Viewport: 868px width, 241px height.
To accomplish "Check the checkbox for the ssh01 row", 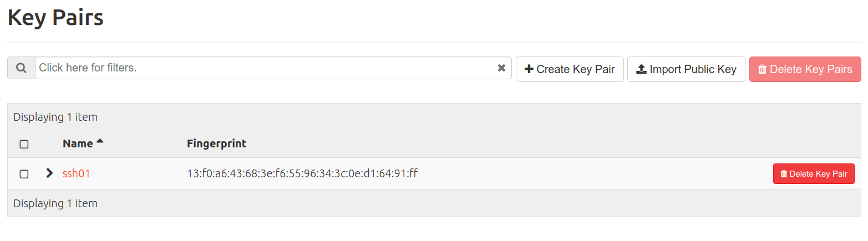I will pyautogui.click(x=24, y=174).
